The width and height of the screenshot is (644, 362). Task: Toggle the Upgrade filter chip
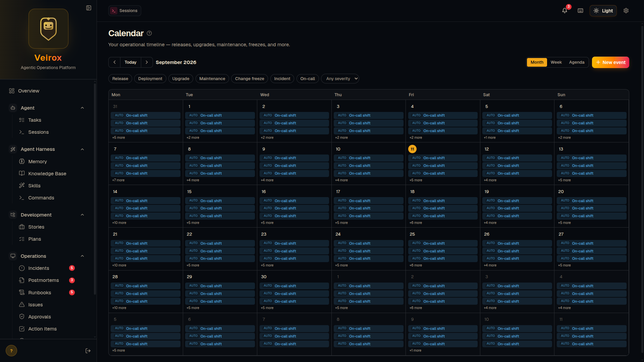point(181,79)
